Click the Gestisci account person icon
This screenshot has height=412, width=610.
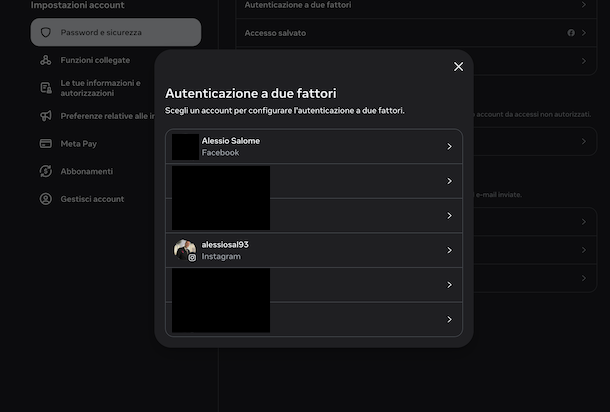click(x=46, y=199)
